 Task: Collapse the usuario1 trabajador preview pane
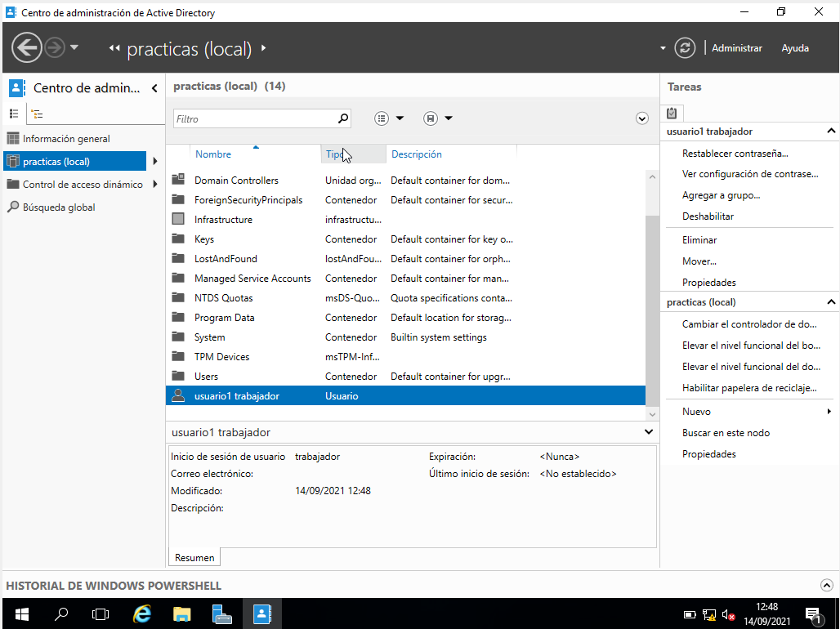[649, 432]
